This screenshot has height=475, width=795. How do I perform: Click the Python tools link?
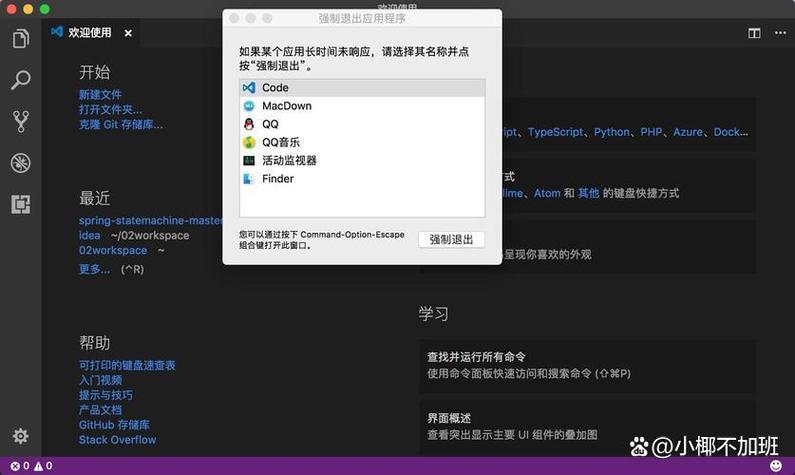click(611, 132)
